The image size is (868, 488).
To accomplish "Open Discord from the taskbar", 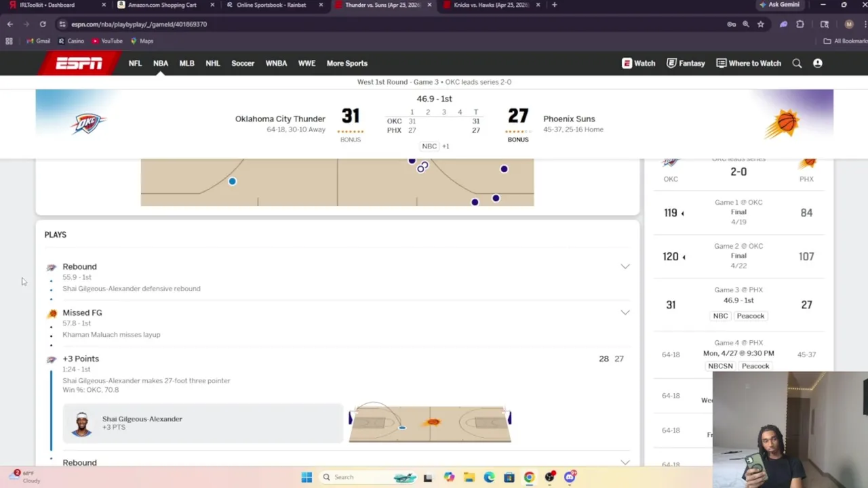I will point(570,477).
